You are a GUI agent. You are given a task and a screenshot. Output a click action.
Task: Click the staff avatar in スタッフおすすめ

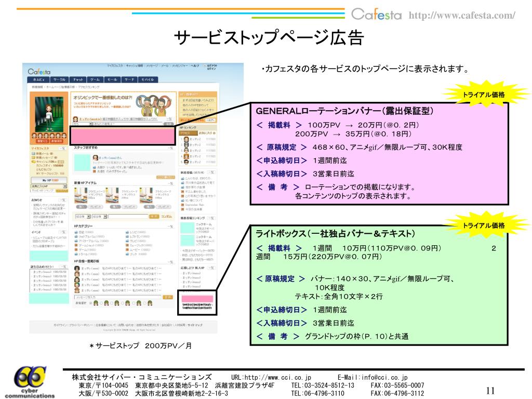click(x=96, y=158)
